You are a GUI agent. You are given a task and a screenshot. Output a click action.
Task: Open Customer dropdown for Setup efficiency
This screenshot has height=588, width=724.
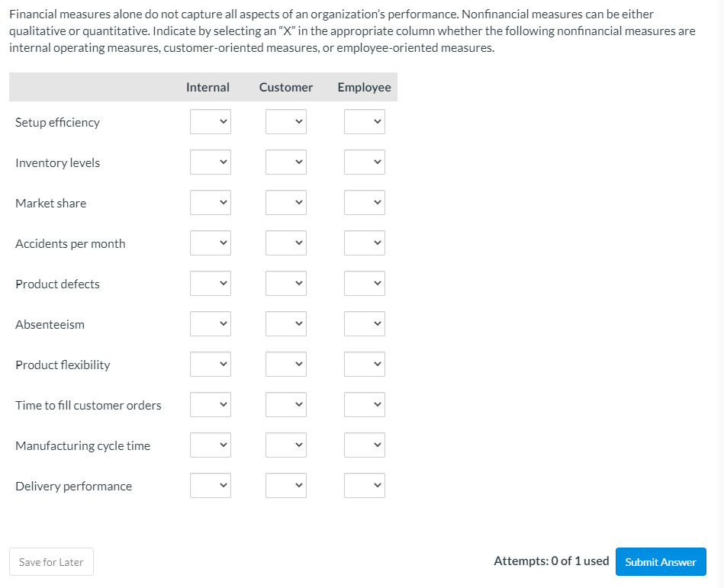click(x=286, y=121)
